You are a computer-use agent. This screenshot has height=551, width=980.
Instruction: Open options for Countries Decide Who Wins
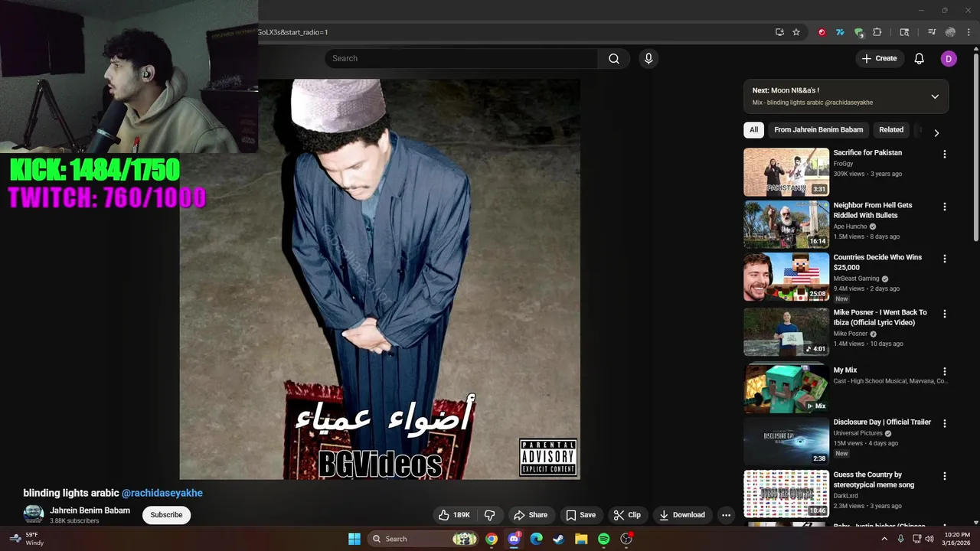click(944, 259)
